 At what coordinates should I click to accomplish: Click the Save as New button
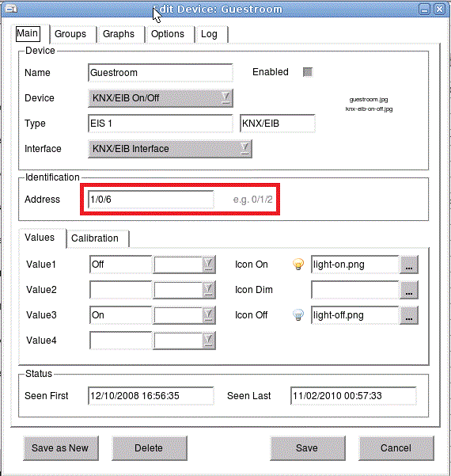[x=60, y=448]
